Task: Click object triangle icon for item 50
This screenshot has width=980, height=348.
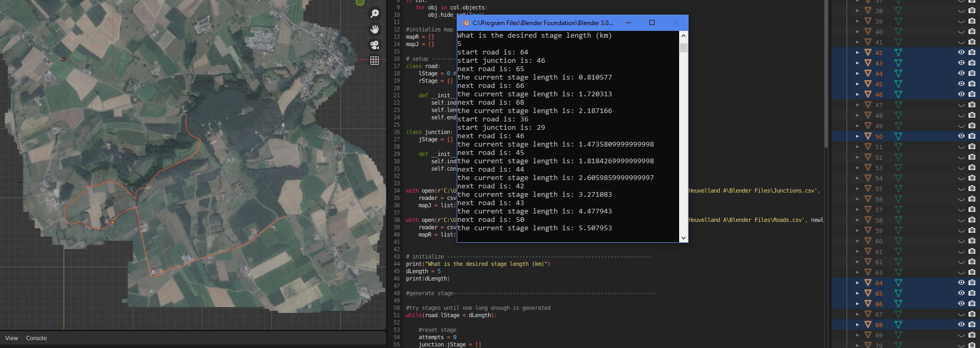Action: click(x=868, y=136)
